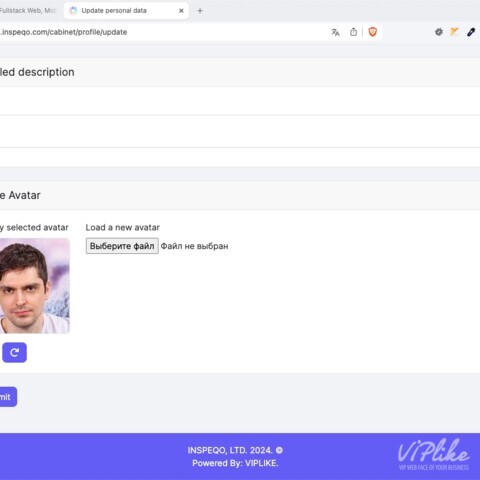Click the first detailed description field row
The image size is (480, 480).
click(x=240, y=101)
